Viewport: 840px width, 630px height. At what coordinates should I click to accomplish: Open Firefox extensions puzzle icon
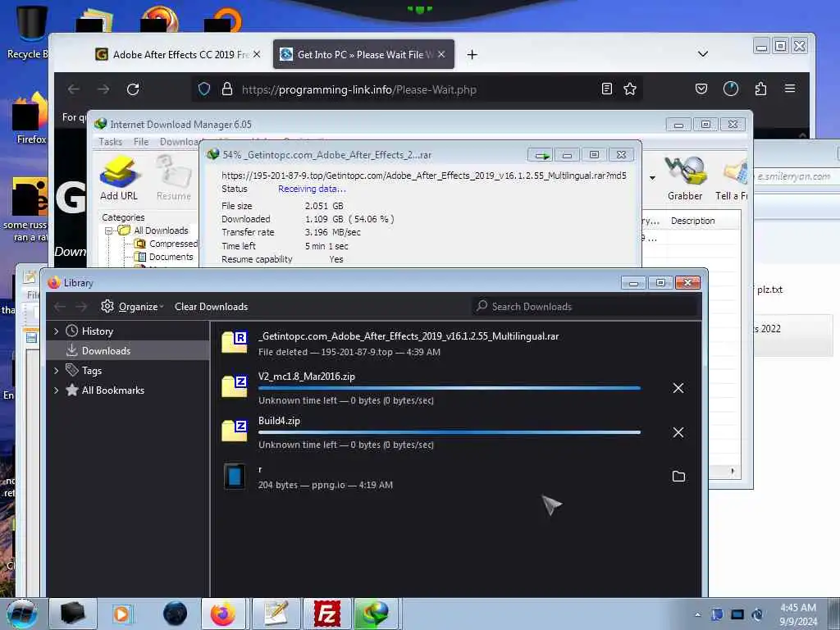[x=760, y=89]
